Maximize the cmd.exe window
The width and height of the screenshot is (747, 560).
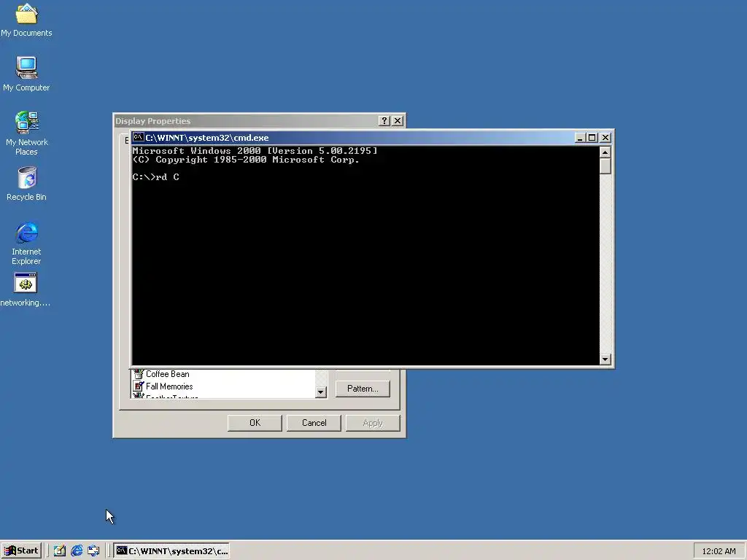(592, 138)
